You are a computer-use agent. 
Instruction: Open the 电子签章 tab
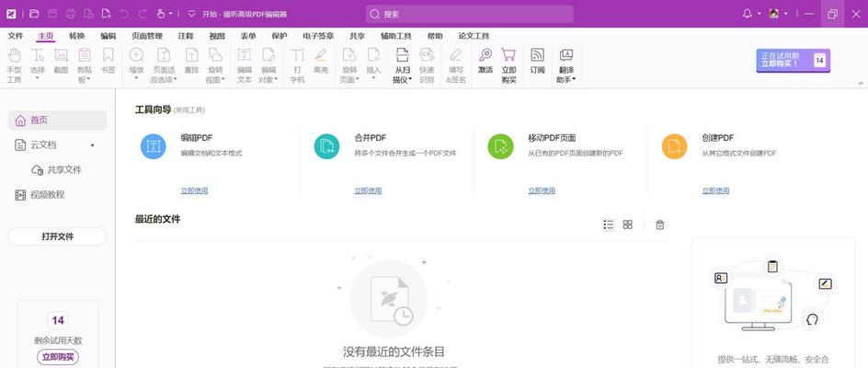pyautogui.click(x=318, y=36)
